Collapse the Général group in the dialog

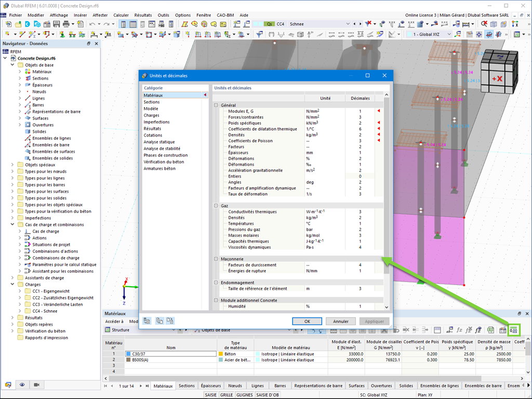pyautogui.click(x=216, y=105)
